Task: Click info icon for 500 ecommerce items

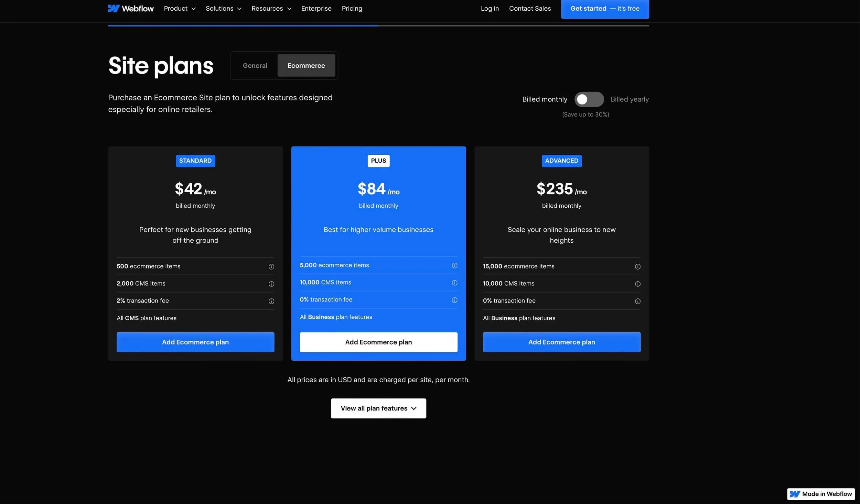Action: click(x=271, y=267)
